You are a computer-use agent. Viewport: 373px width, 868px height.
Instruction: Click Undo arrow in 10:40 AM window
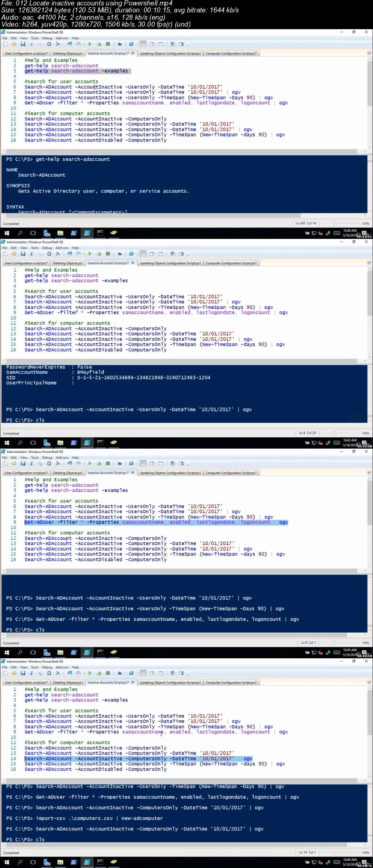[x=70, y=44]
